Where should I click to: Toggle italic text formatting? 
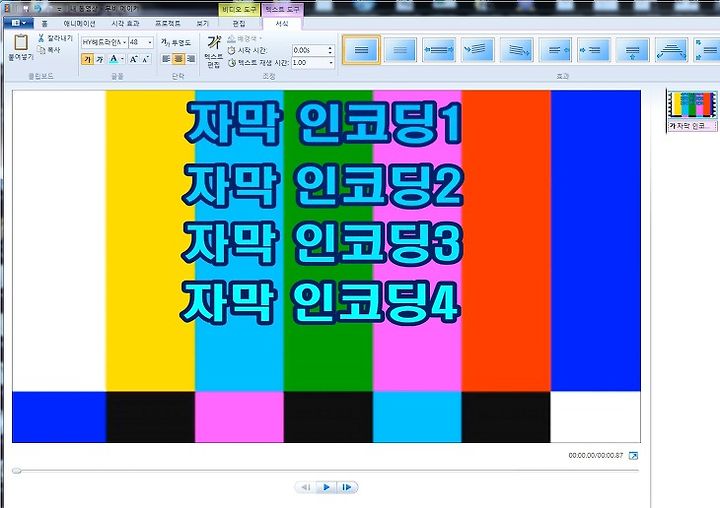click(99, 59)
